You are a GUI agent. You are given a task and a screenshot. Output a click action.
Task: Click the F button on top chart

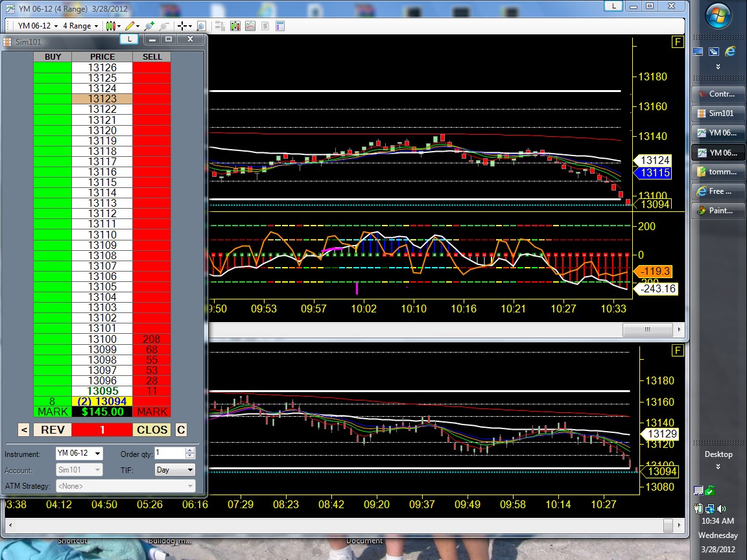pyautogui.click(x=678, y=42)
